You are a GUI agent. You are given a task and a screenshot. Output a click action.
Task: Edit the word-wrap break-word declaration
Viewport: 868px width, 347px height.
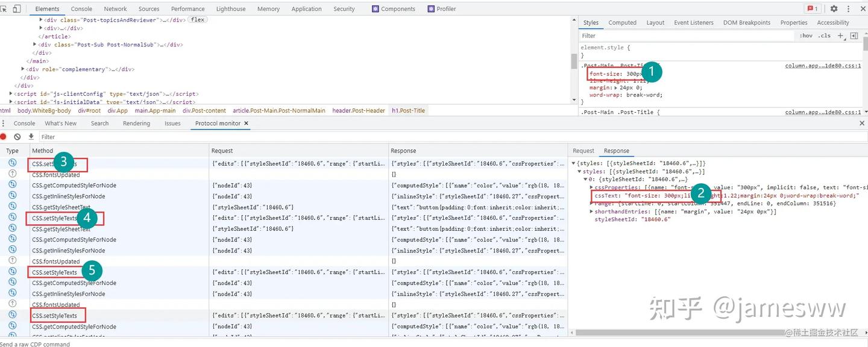click(626, 95)
